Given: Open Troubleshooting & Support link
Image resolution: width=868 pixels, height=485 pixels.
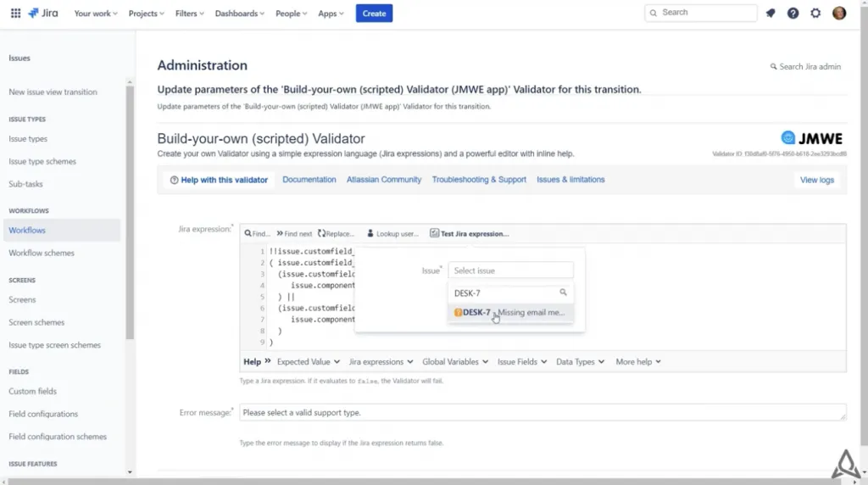Looking at the screenshot, I should click(479, 180).
